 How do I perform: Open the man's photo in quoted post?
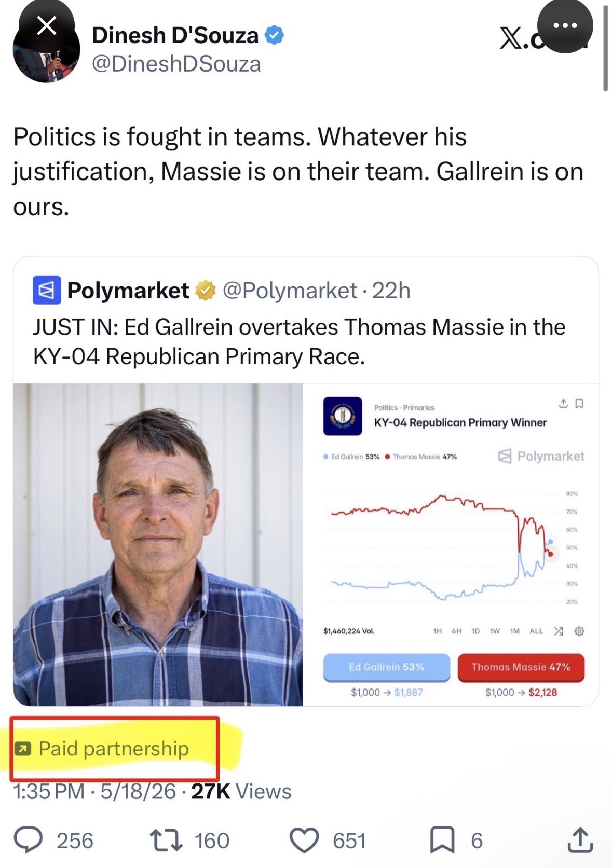pyautogui.click(x=158, y=544)
